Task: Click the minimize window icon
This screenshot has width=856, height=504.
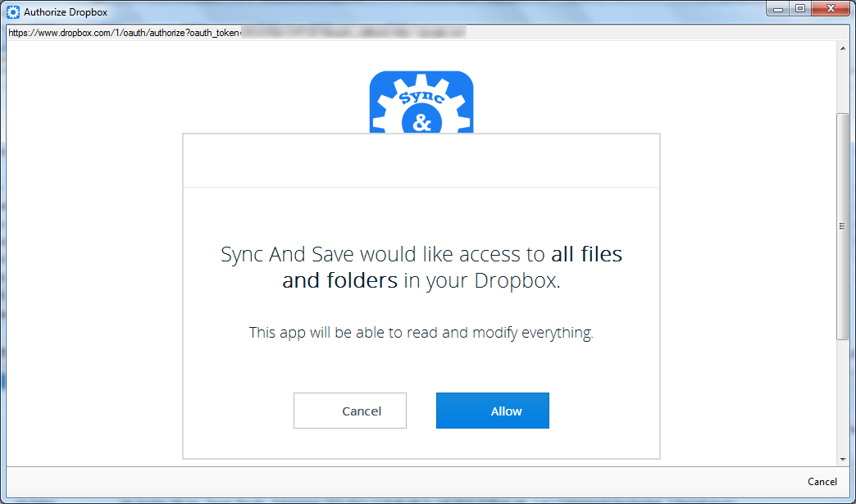Action: 776,8
